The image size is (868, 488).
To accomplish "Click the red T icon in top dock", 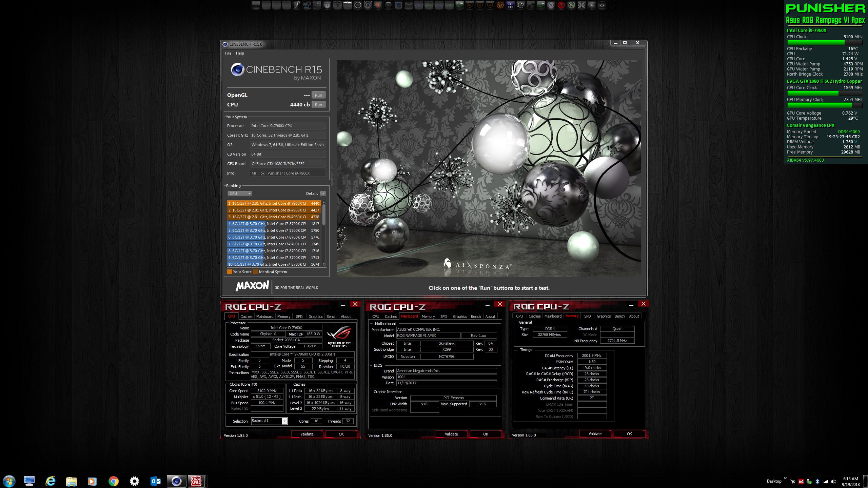I will pos(561,5).
